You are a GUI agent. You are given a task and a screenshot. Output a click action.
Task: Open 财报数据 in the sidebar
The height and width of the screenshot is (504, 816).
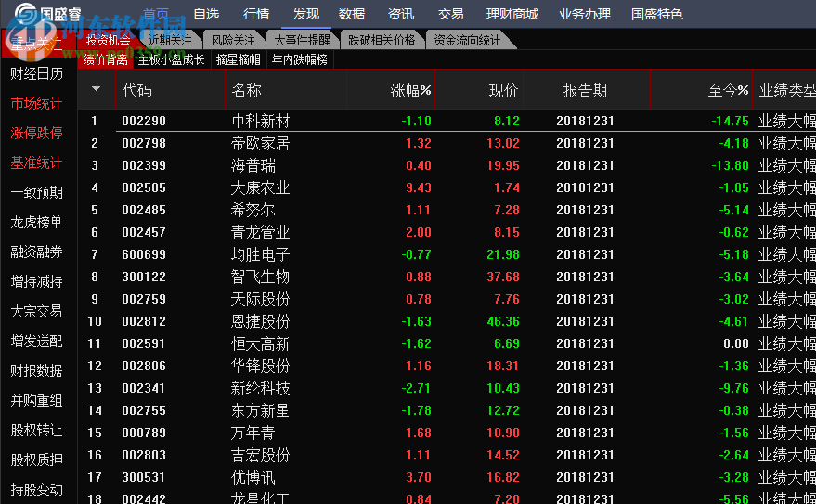[x=36, y=370]
